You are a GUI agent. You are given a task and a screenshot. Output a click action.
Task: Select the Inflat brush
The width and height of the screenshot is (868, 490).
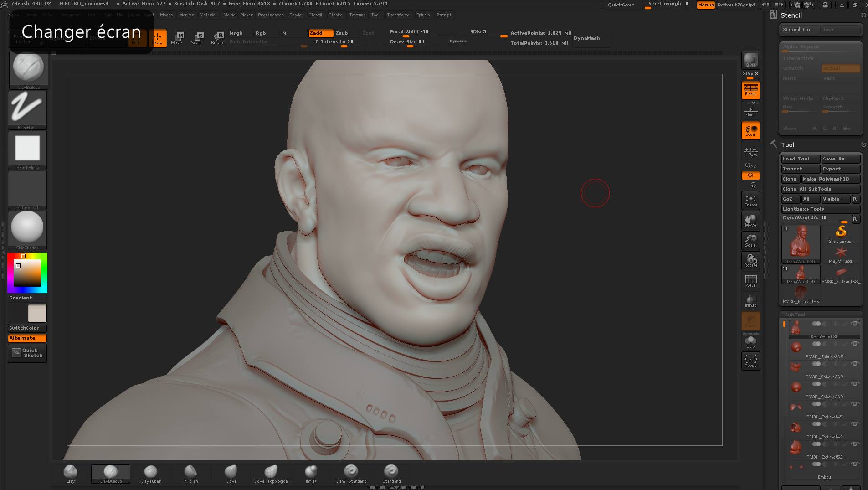coord(311,474)
